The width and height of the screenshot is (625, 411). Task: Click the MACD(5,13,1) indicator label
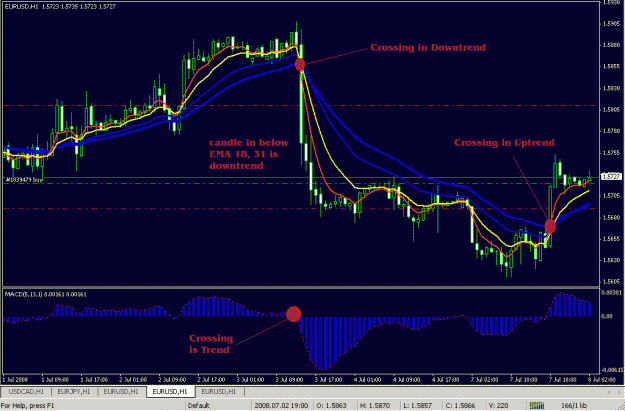click(x=45, y=294)
